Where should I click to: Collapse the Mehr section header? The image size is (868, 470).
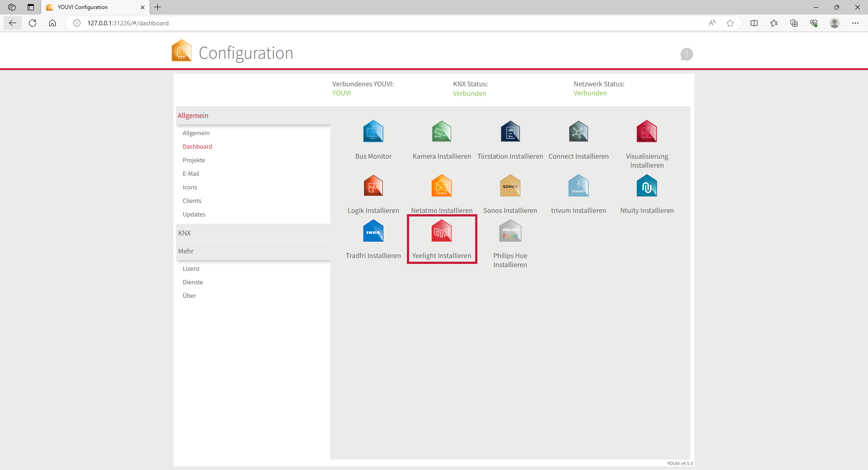[x=253, y=251]
